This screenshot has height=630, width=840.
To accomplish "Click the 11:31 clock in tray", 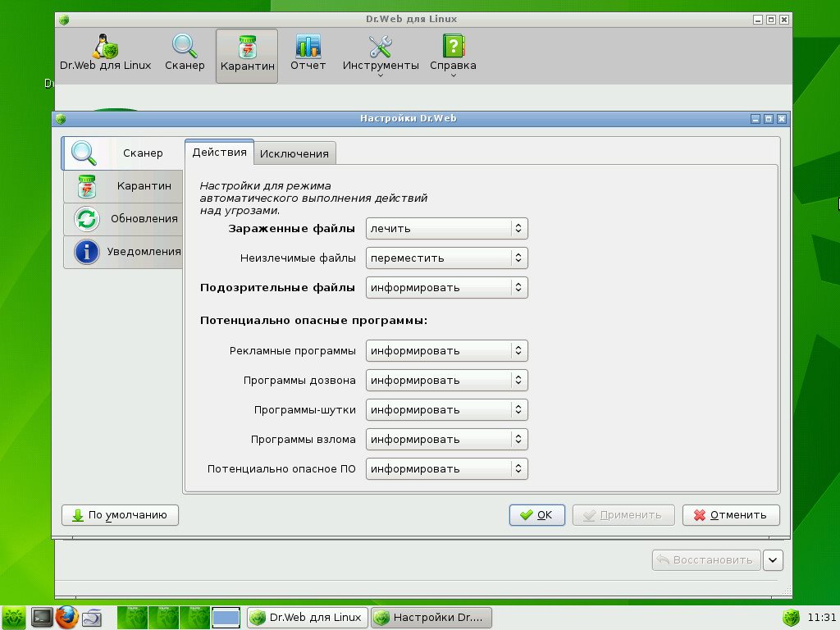I will [821, 617].
